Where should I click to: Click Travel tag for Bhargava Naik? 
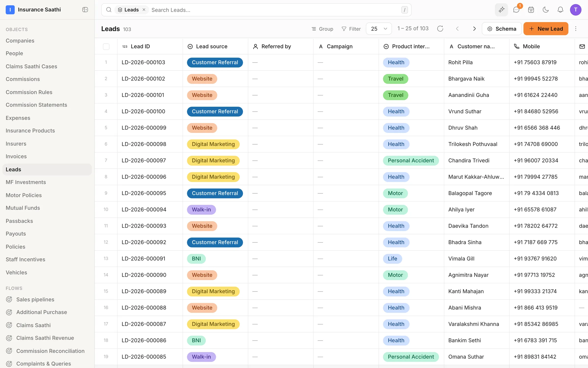[x=395, y=79]
